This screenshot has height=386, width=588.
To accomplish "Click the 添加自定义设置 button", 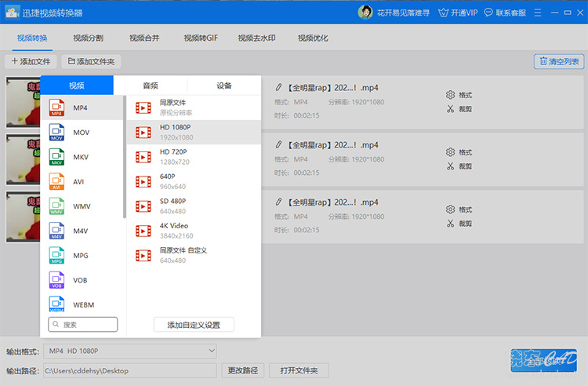I will pyautogui.click(x=194, y=325).
